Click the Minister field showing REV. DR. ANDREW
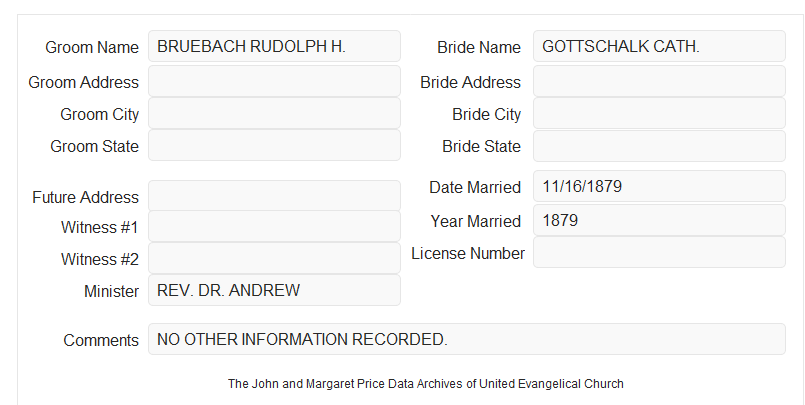This screenshot has width=805, height=405. [x=274, y=290]
